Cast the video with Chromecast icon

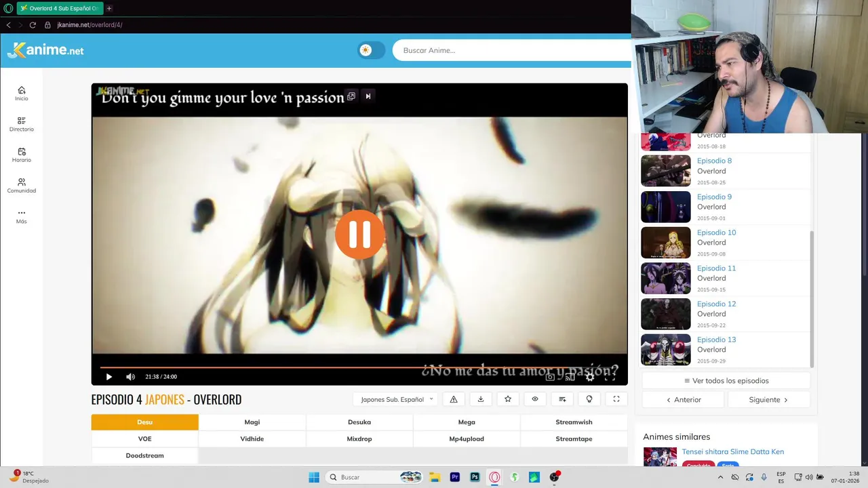tap(570, 377)
